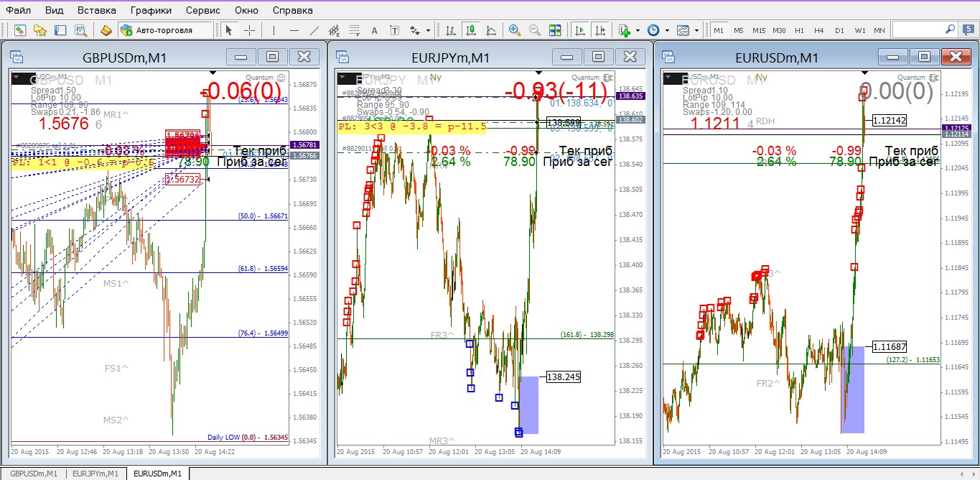The image size is (980, 480).
Task: Select the equidistant channel tool
Action: tap(334, 30)
